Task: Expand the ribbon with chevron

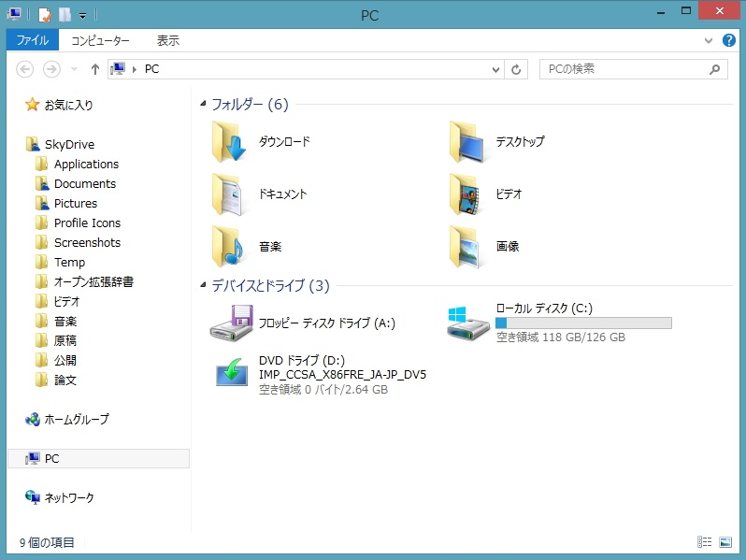Action: 709,40
